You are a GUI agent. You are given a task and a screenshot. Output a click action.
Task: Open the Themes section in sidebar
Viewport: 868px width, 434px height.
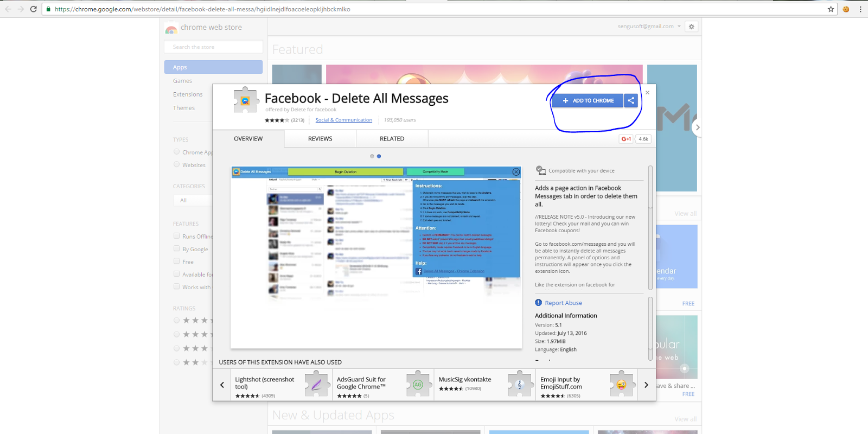pyautogui.click(x=184, y=108)
